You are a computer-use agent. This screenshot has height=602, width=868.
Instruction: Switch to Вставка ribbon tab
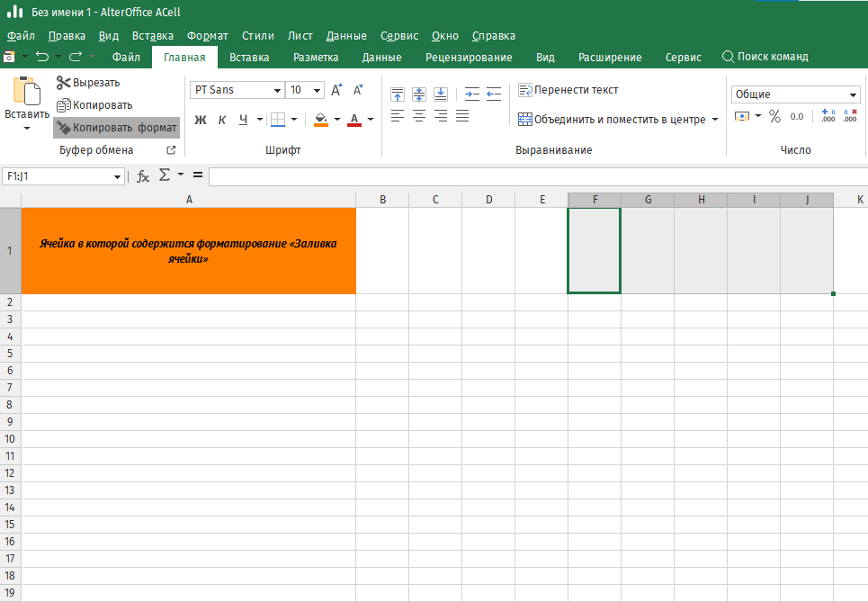(249, 57)
